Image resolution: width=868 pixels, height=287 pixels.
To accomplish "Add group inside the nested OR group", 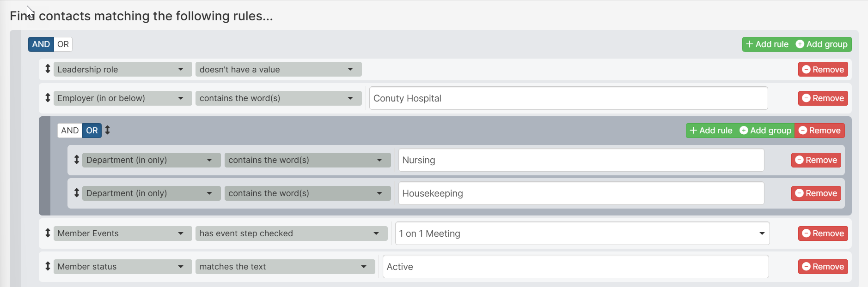I will (765, 131).
